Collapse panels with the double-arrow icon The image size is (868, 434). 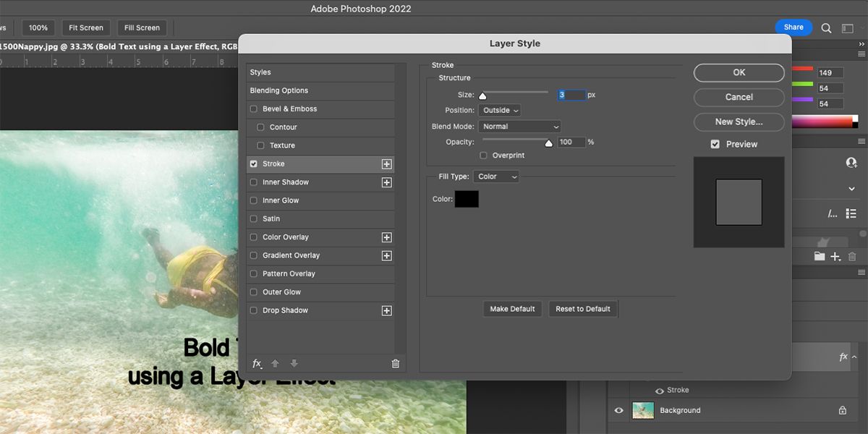point(861,44)
